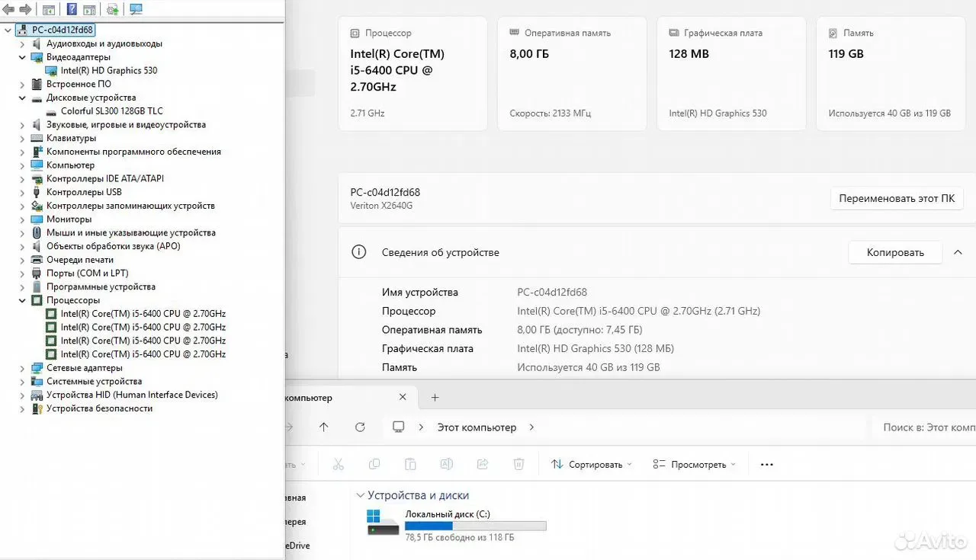Click the Оперативная память info card
This screenshot has width=976, height=560.
pos(572,74)
